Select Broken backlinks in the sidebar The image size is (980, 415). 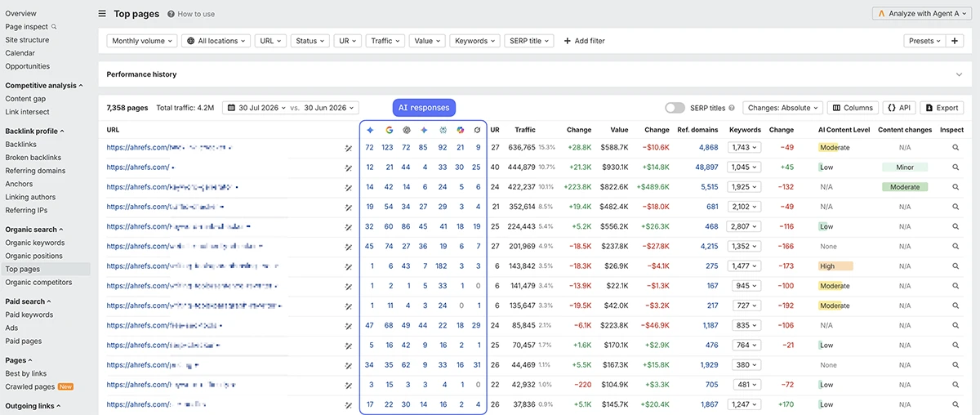click(x=33, y=158)
